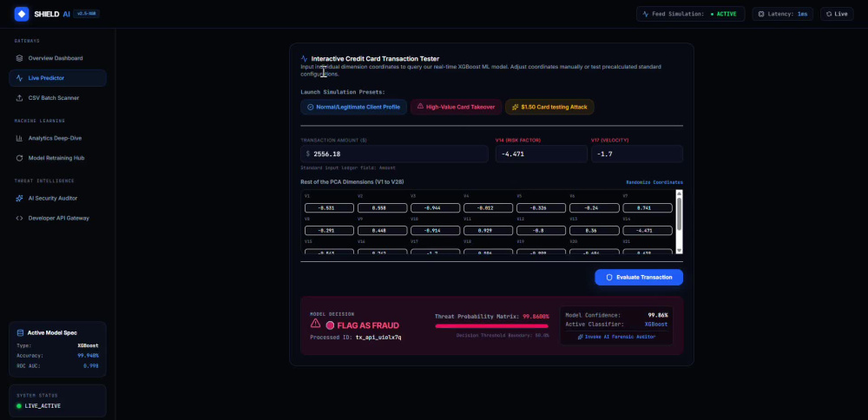The width and height of the screenshot is (868, 420).
Task: Click the V12 field showing -0.8
Action: click(x=541, y=231)
